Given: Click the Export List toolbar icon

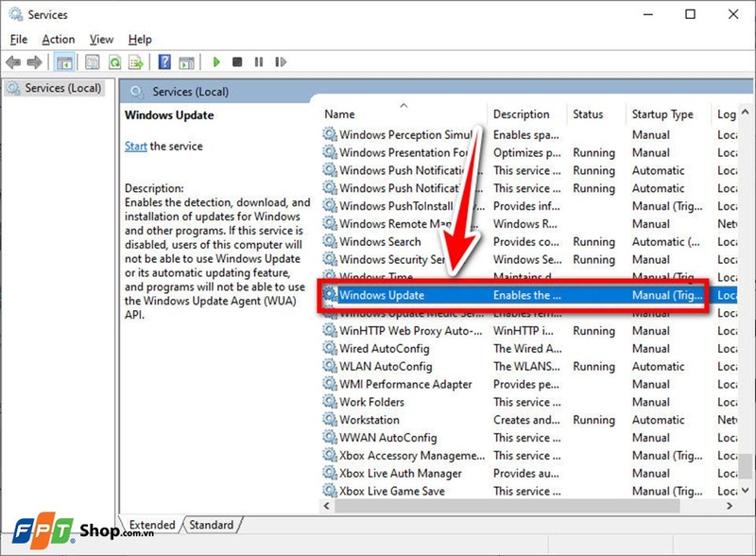Looking at the screenshot, I should (135, 62).
